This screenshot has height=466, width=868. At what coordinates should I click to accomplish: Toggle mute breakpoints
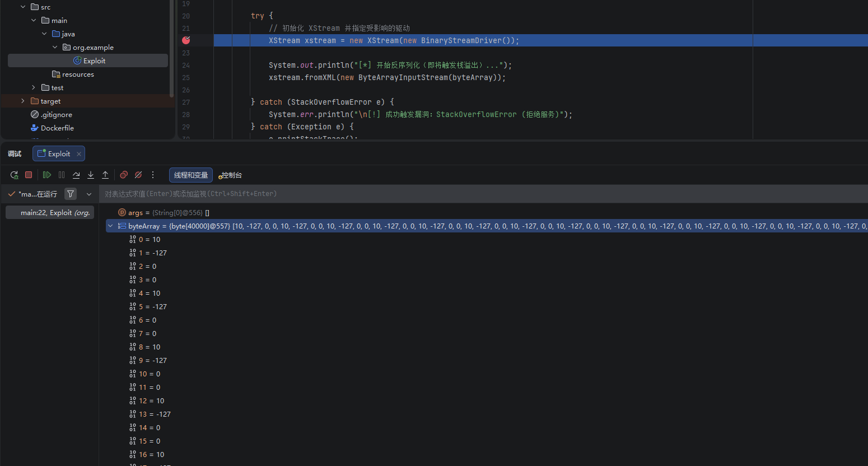click(138, 175)
